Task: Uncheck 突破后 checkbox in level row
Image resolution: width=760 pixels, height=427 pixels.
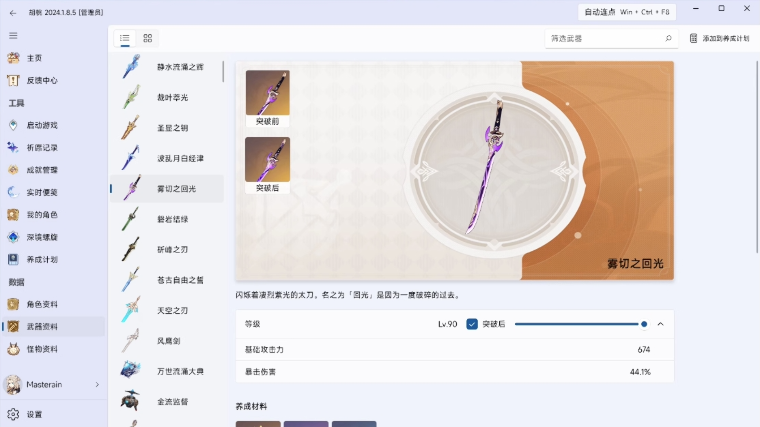Action: (472, 324)
